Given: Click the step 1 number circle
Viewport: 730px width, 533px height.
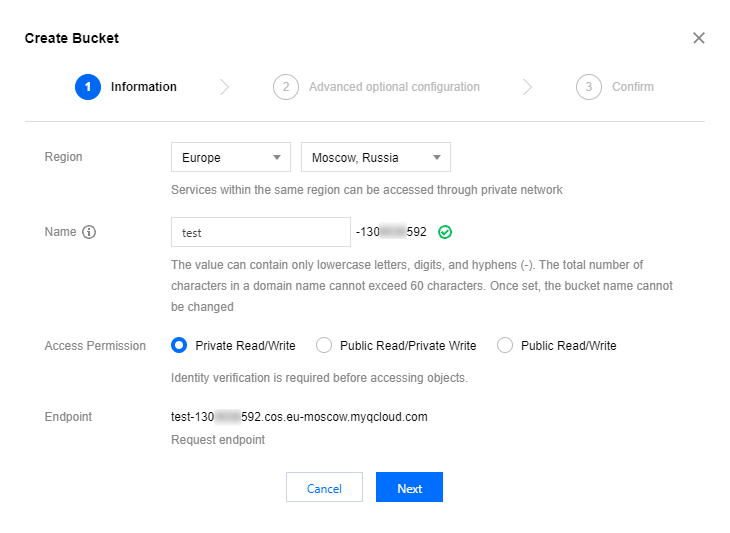Looking at the screenshot, I should [x=88, y=87].
